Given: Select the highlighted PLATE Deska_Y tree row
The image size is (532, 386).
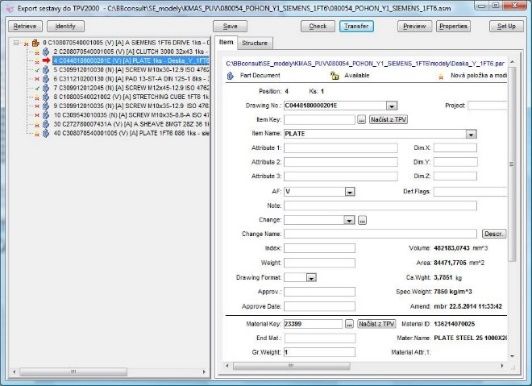Looking at the screenshot, I should (x=131, y=61).
